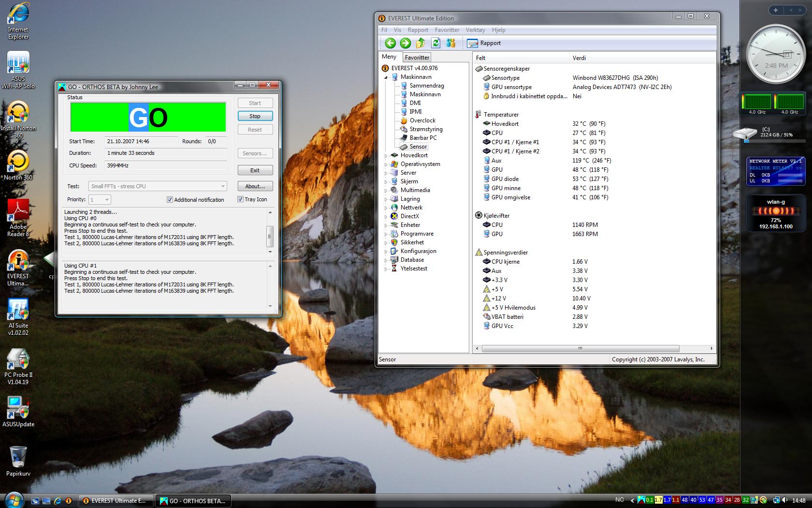
Task: Click the first ORTHOS log vertical scrollbar thumb
Action: click(270, 237)
